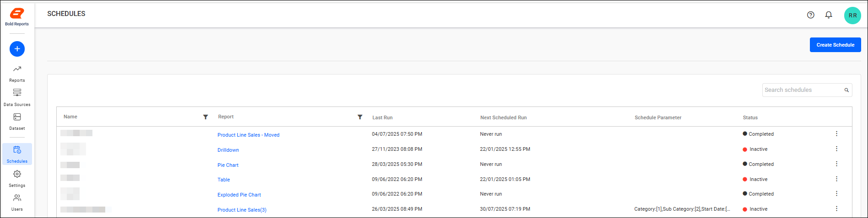Click the blue plus create button

tap(17, 49)
